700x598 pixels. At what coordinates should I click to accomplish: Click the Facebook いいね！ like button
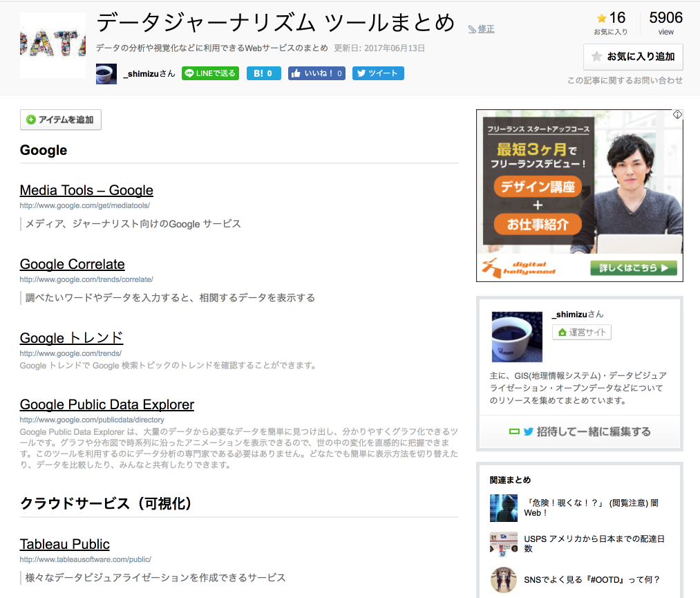[316, 73]
